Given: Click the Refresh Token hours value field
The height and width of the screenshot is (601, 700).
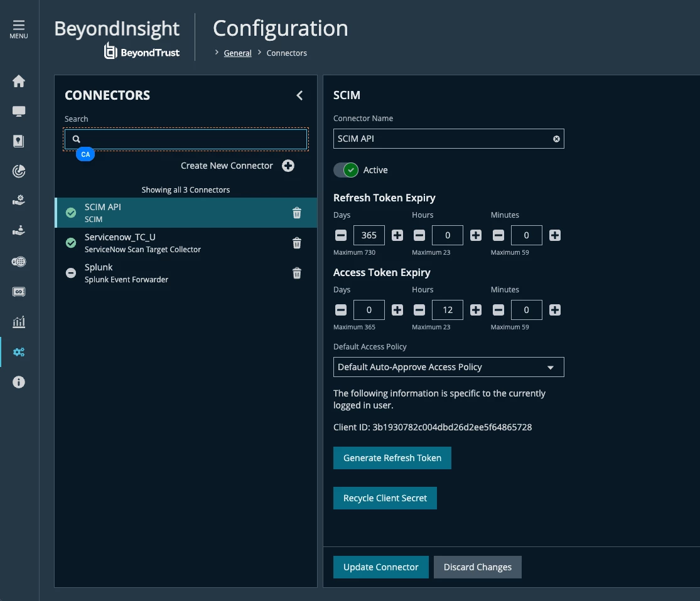Looking at the screenshot, I should click(x=448, y=235).
